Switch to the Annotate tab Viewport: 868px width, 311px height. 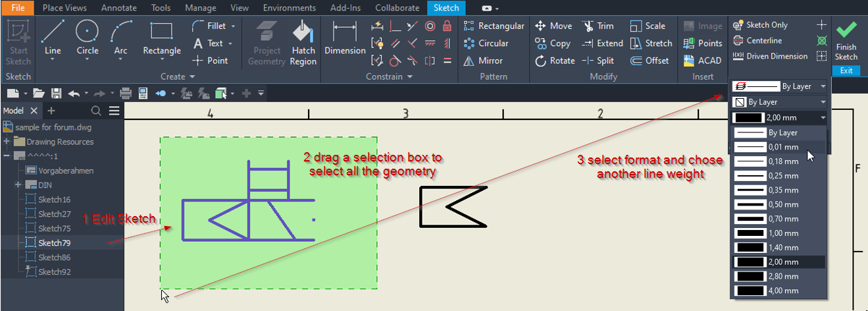[x=119, y=8]
